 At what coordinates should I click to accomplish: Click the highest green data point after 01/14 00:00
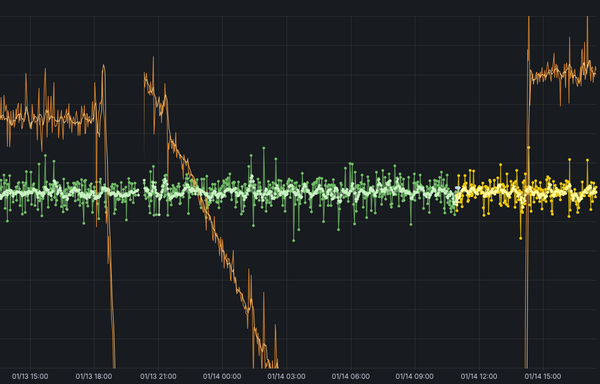pyautogui.click(x=264, y=148)
